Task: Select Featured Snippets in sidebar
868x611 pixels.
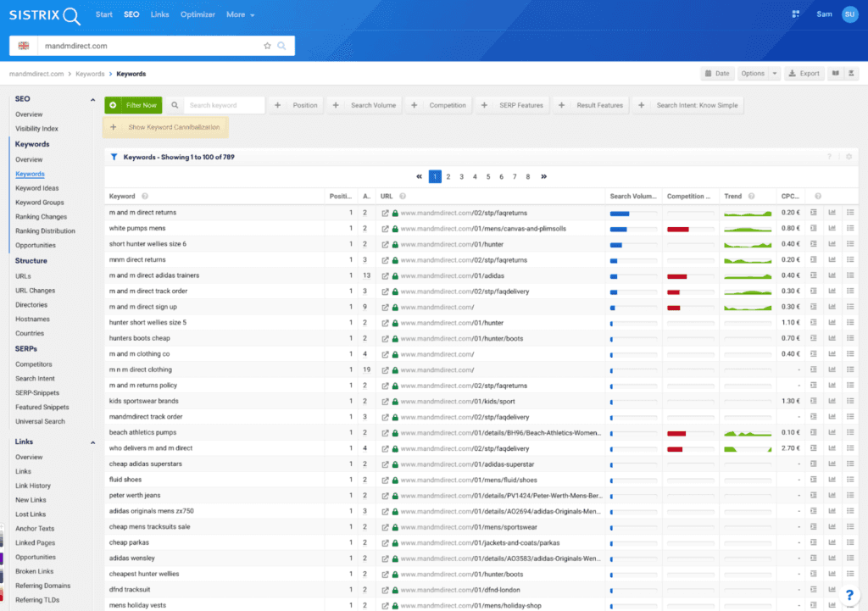Action: pyautogui.click(x=42, y=408)
